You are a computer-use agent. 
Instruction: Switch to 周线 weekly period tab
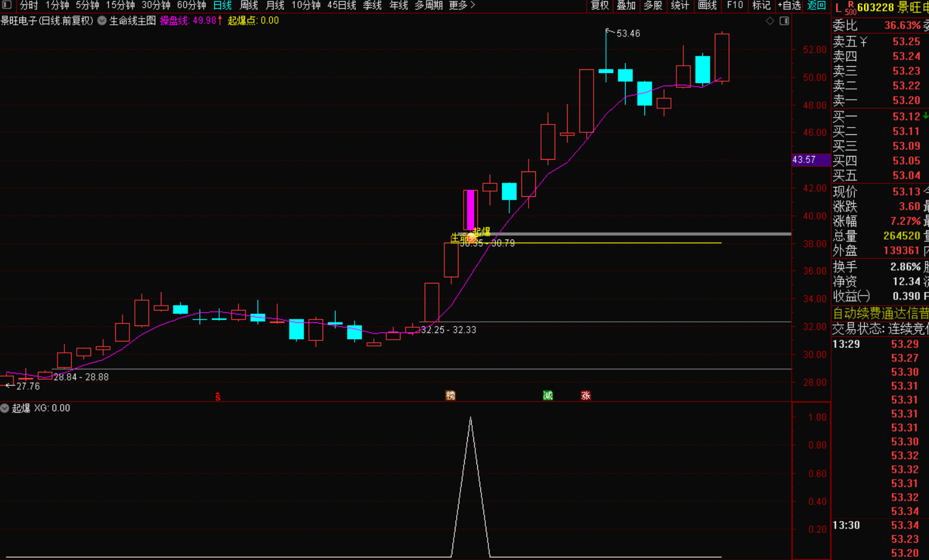click(x=249, y=6)
